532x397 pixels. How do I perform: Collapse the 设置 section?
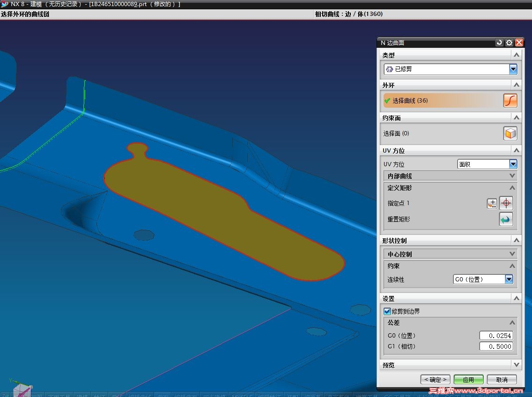[517, 298]
